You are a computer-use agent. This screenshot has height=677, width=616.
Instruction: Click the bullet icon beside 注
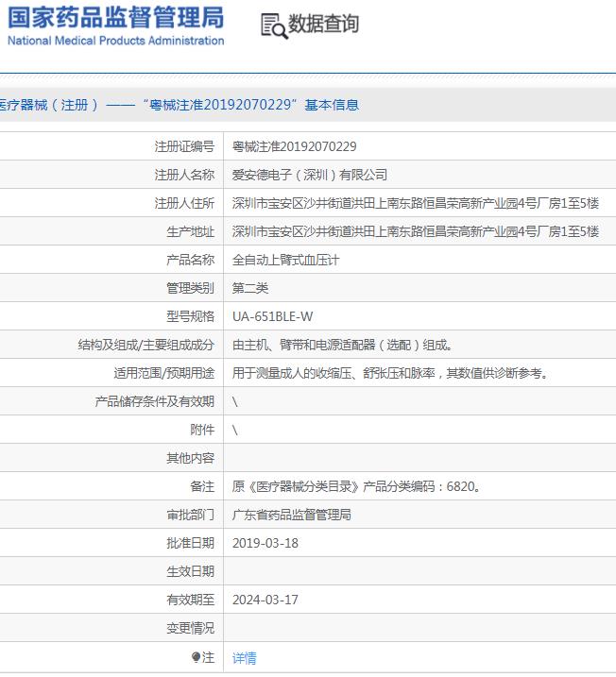[197, 657]
